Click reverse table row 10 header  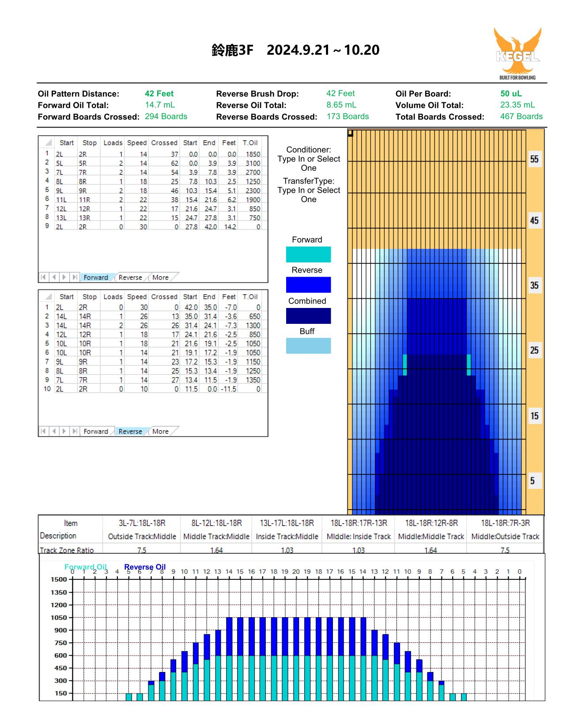click(47, 389)
